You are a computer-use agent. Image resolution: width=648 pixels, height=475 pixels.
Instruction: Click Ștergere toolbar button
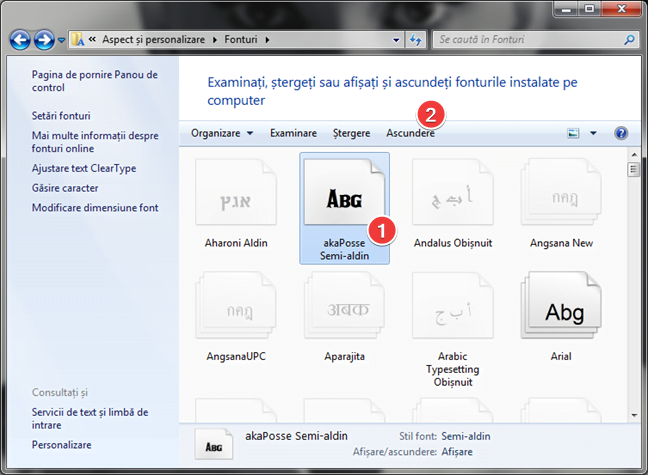(x=352, y=133)
